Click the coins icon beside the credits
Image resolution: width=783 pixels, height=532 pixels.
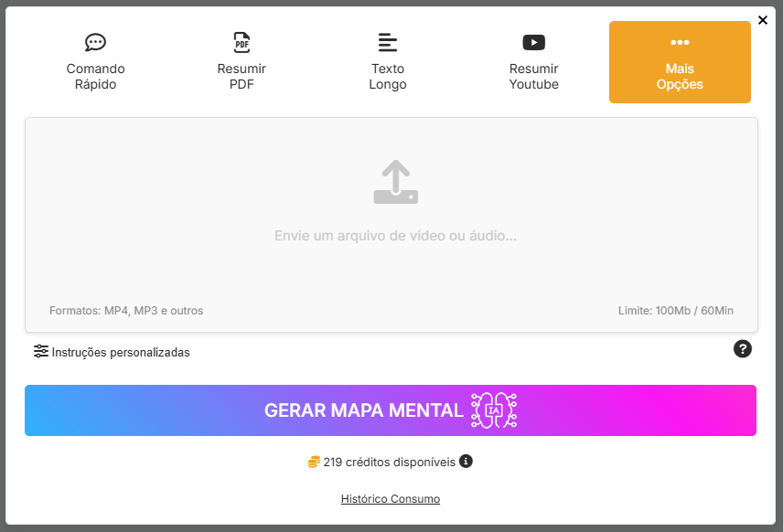pyautogui.click(x=314, y=463)
